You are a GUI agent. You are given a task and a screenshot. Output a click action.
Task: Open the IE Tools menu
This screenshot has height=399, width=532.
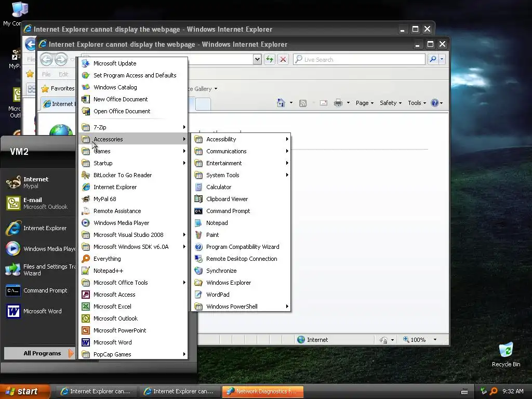[x=417, y=103]
